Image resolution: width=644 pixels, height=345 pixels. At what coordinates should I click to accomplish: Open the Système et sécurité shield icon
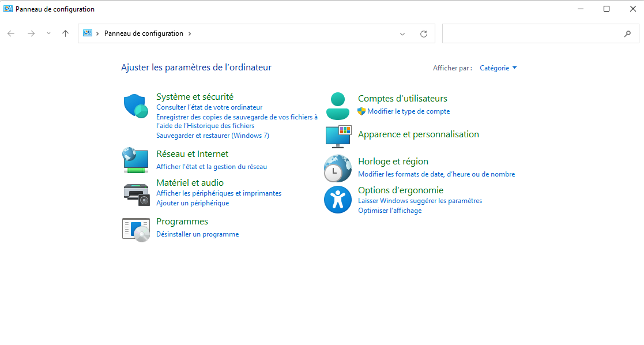(x=135, y=106)
